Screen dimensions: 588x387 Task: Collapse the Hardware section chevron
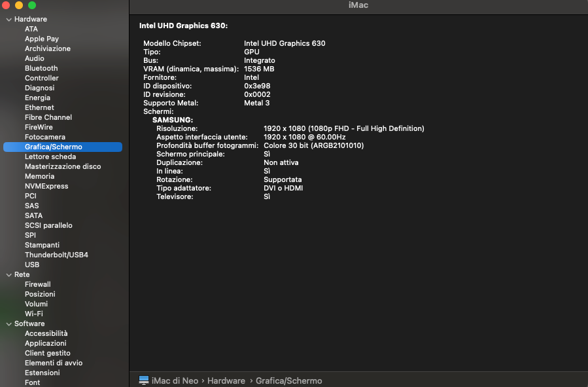click(x=9, y=19)
